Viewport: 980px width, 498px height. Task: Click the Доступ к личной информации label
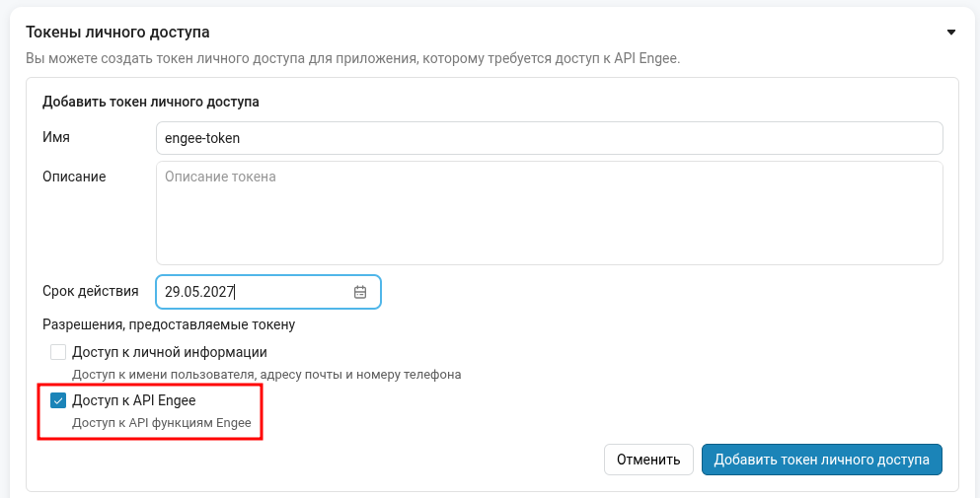170,352
